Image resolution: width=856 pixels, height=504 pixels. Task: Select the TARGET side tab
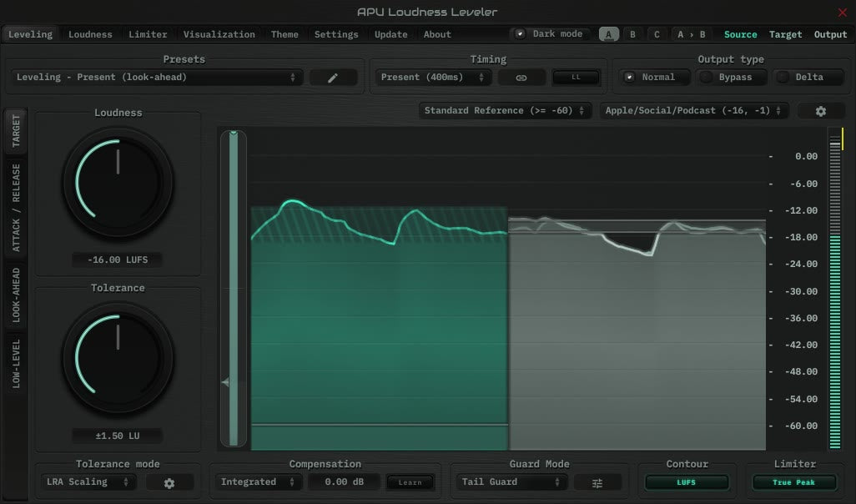[16, 131]
